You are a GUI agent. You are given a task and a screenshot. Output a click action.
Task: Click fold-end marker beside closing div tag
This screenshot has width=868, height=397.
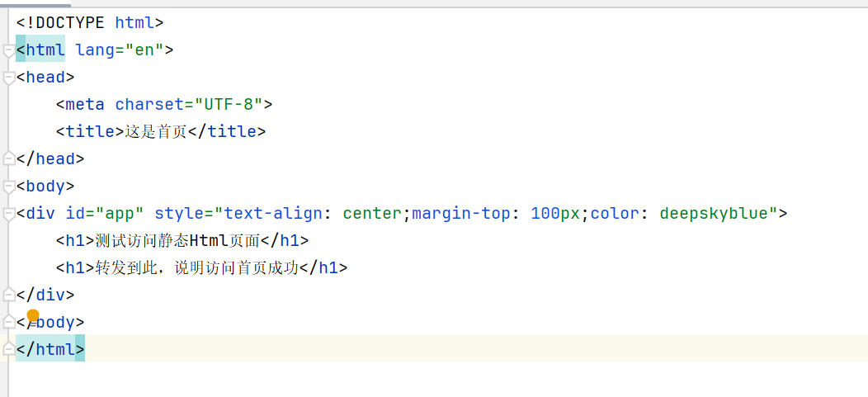[x=9, y=294]
